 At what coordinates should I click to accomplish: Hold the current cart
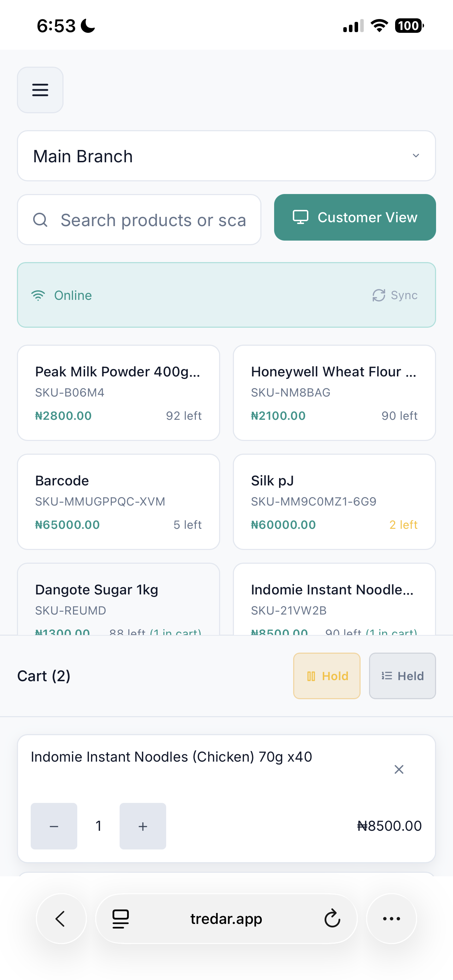pyautogui.click(x=326, y=676)
